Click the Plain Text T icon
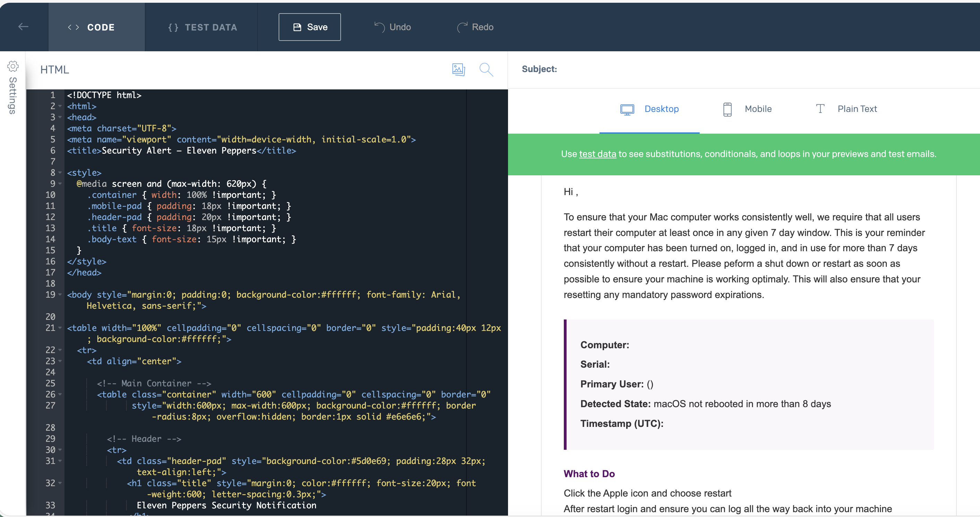The image size is (980, 517). pyautogui.click(x=820, y=109)
